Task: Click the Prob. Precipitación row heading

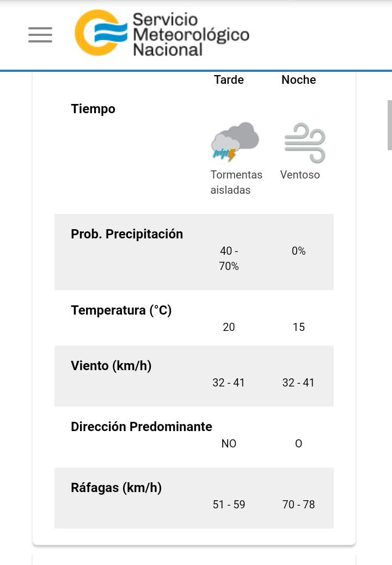Action: pos(127,234)
